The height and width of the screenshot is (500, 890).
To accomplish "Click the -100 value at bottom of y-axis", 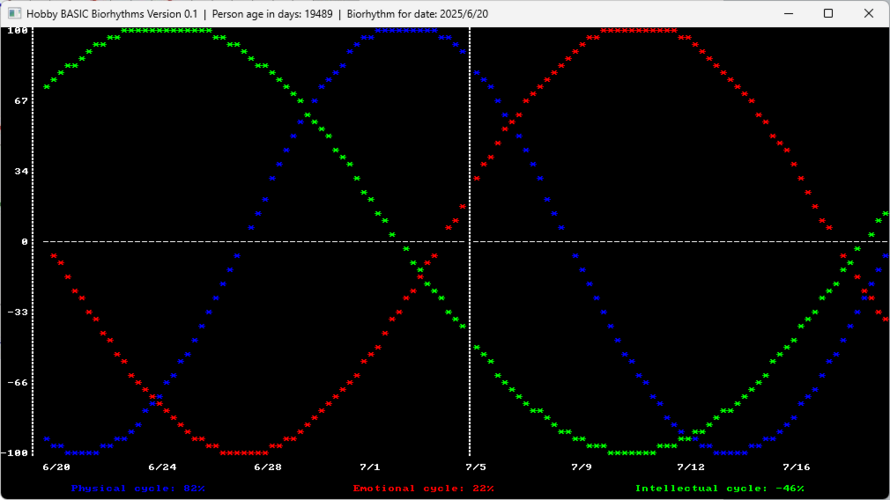I will click(x=14, y=453).
